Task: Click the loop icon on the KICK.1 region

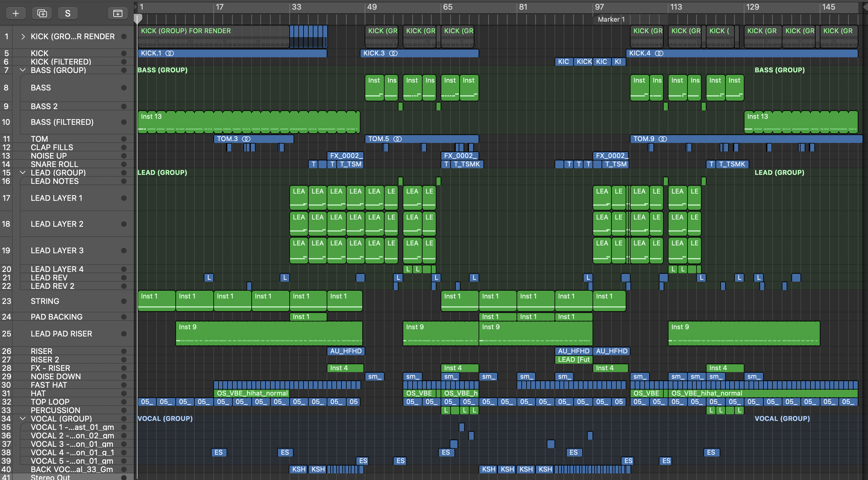Action: pyautogui.click(x=169, y=53)
